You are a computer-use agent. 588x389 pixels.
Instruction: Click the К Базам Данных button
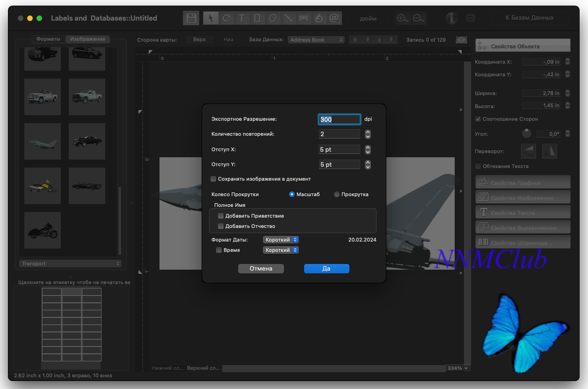tap(530, 18)
